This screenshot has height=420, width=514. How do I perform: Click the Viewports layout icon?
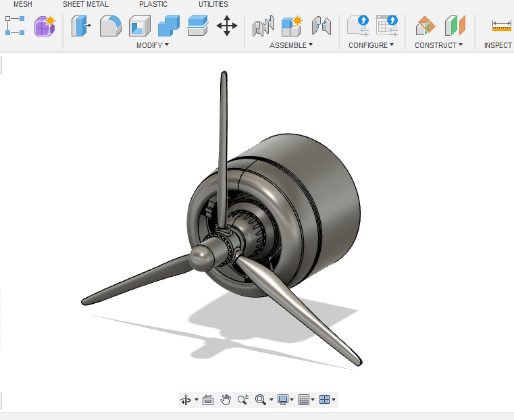click(324, 400)
